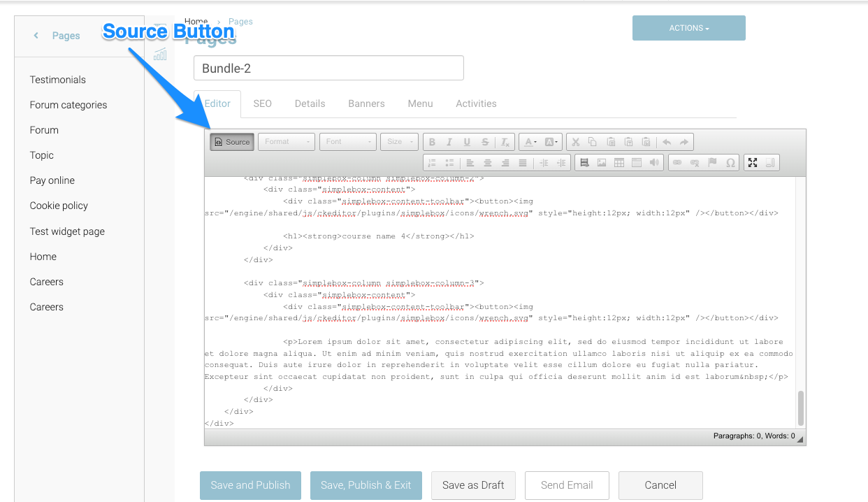Click the Insert Image icon
This screenshot has width=868, height=502.
click(601, 163)
